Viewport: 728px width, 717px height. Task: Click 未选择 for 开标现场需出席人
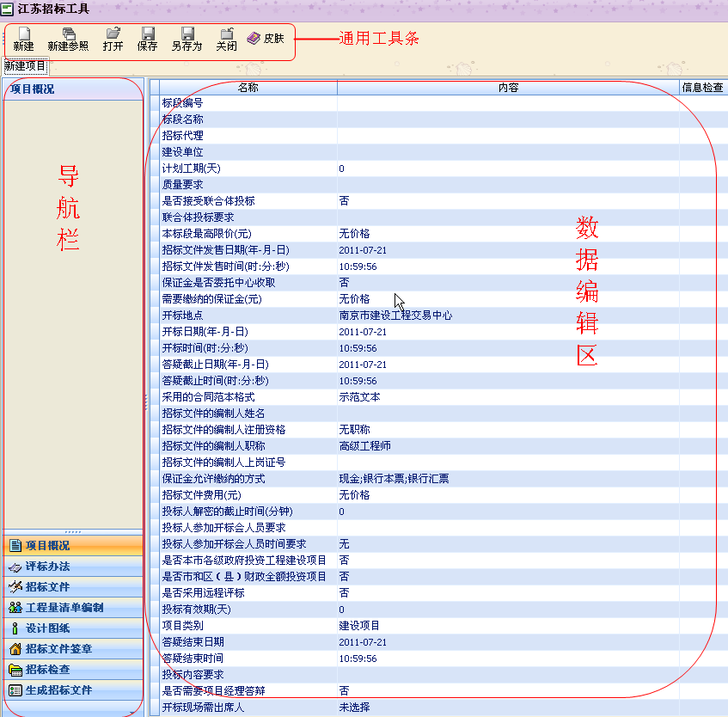point(508,708)
